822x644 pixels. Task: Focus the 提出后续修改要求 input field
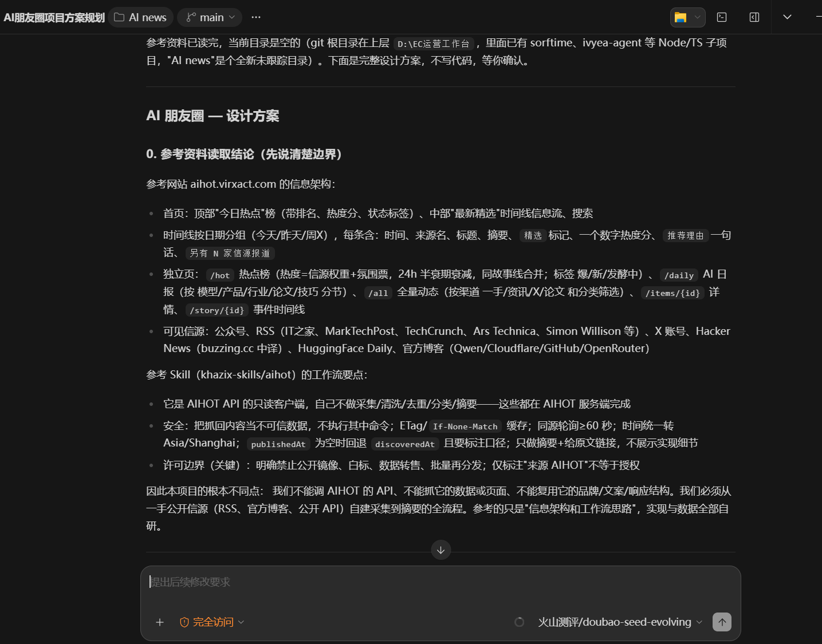click(440, 582)
